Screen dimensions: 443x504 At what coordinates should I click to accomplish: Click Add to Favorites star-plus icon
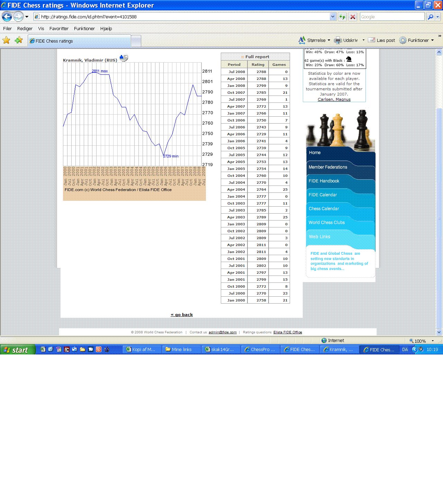(19, 40)
